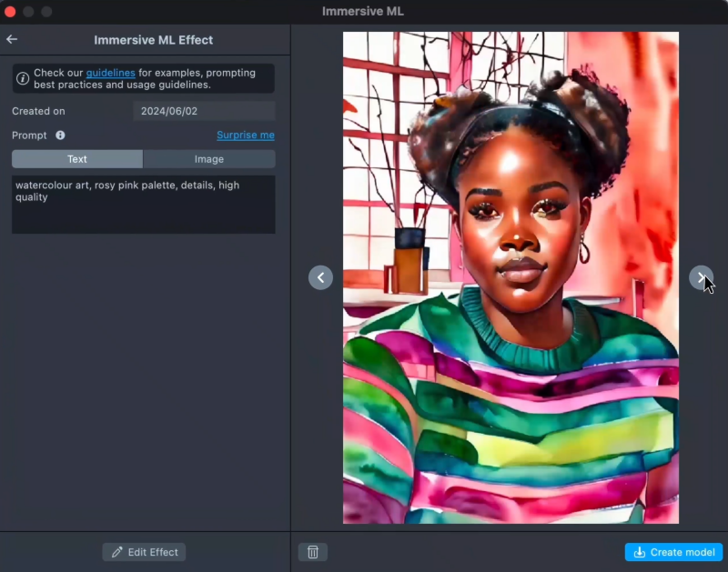Image resolution: width=728 pixels, height=572 pixels.
Task: Show previous image with left chevron
Action: click(320, 277)
